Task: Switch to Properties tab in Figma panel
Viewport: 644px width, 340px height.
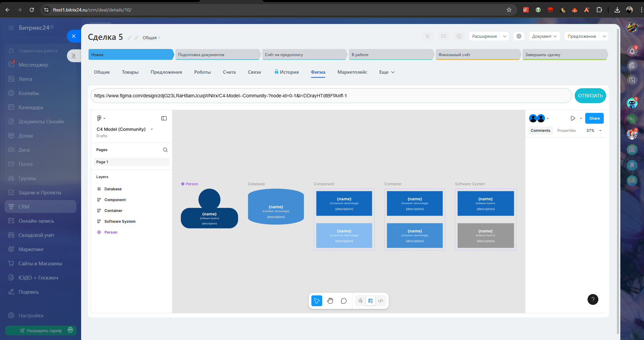Action: tap(566, 130)
